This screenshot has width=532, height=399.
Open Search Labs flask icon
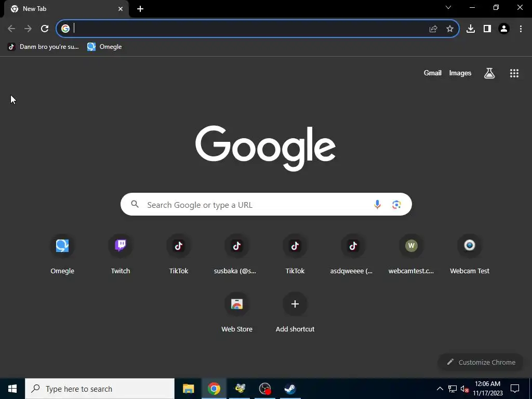[x=489, y=73]
